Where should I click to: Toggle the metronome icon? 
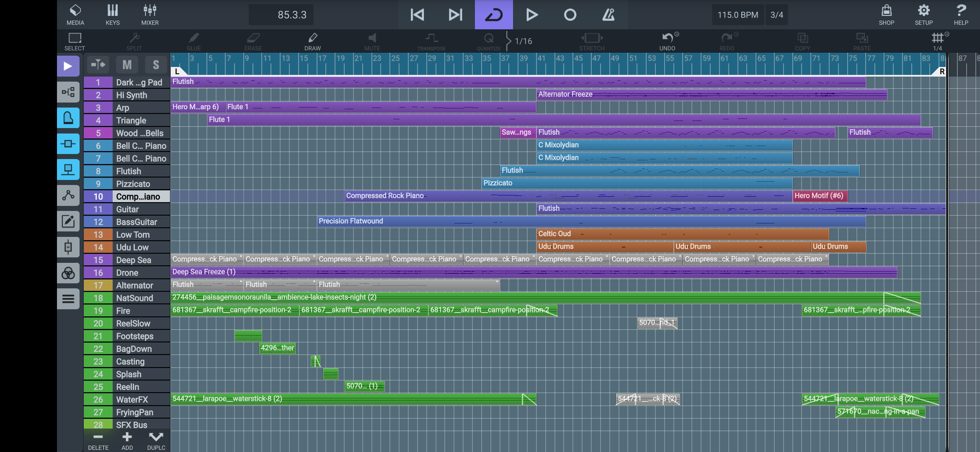coord(608,15)
